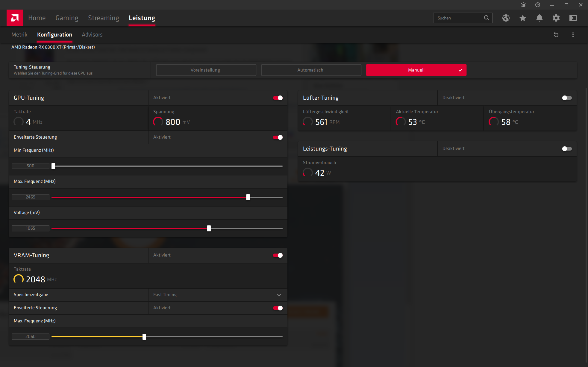Enable the Leistungs-Tuning toggle
This screenshot has height=367, width=588.
(567, 149)
